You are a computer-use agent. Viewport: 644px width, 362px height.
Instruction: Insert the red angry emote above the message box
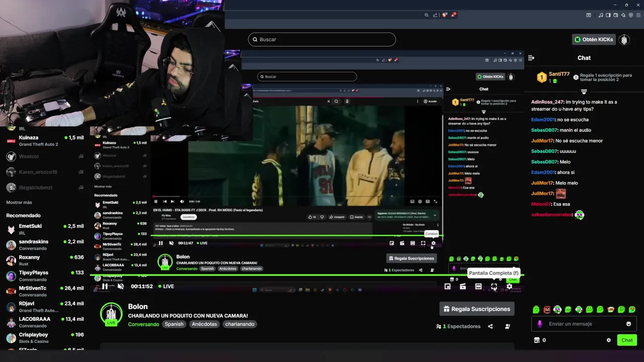(547, 309)
